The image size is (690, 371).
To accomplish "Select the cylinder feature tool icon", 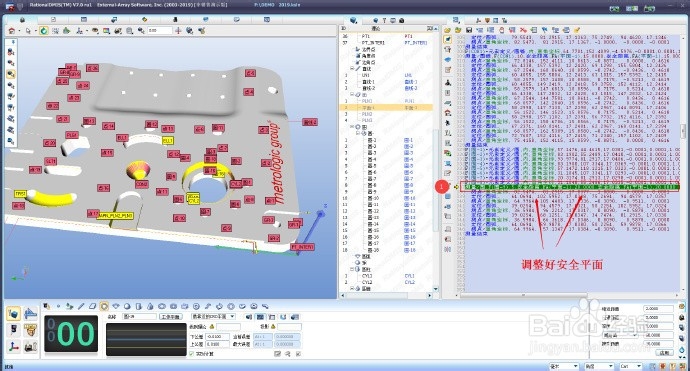I will pos(139,306).
